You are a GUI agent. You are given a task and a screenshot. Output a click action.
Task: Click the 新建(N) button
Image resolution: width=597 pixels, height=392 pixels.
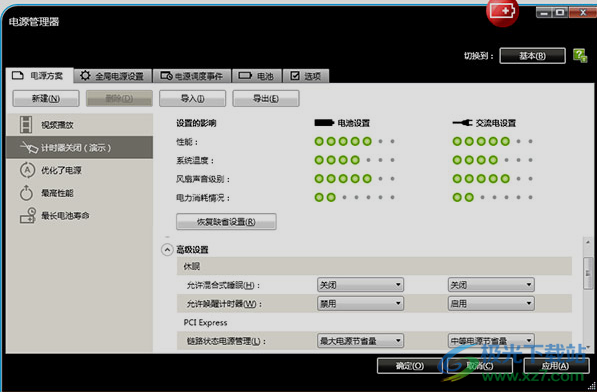point(46,99)
